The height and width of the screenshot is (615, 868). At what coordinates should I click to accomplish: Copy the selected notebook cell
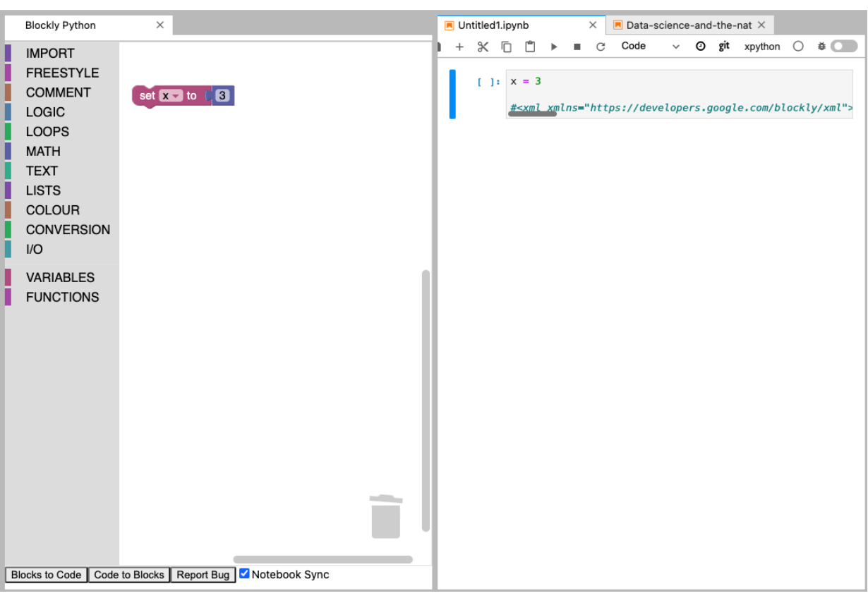(506, 47)
